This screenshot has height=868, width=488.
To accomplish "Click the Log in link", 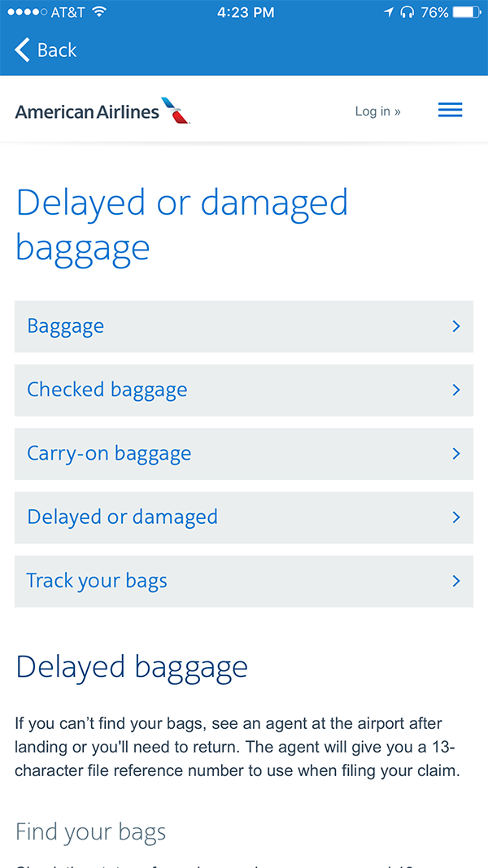I will tap(377, 111).
